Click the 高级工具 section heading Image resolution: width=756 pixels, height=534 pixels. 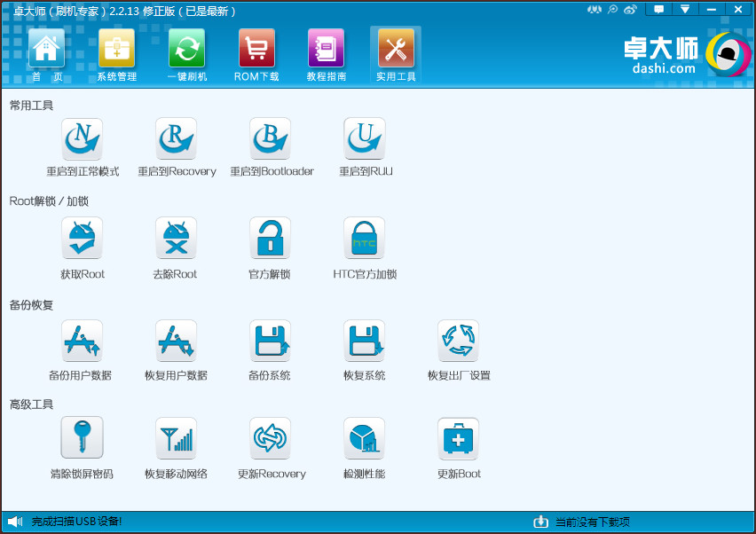(31, 404)
